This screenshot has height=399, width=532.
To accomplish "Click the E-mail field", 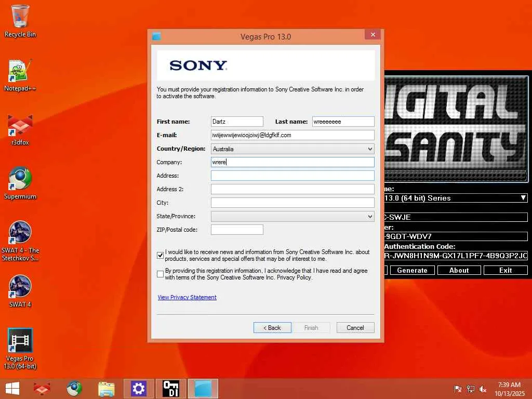I will [x=292, y=135].
